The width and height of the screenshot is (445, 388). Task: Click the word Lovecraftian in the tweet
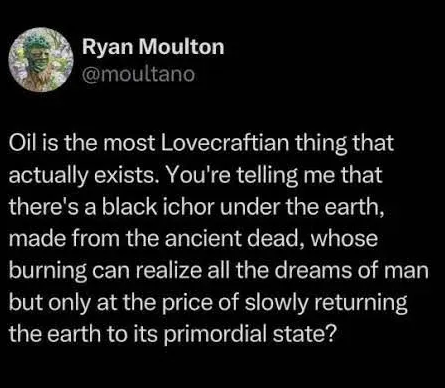pos(225,143)
